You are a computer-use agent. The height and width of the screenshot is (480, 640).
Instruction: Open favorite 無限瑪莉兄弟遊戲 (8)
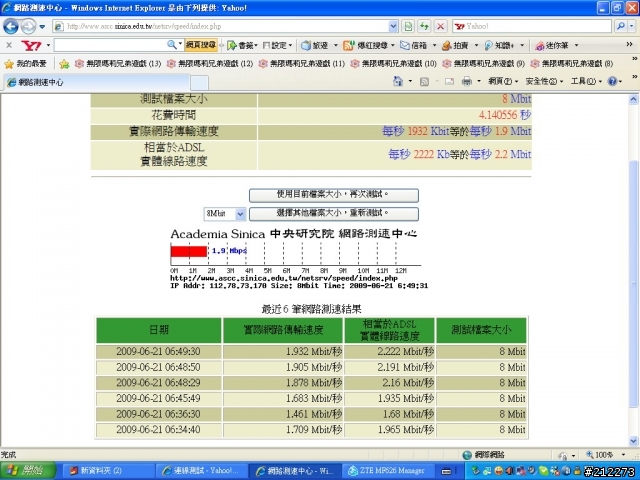pos(572,64)
